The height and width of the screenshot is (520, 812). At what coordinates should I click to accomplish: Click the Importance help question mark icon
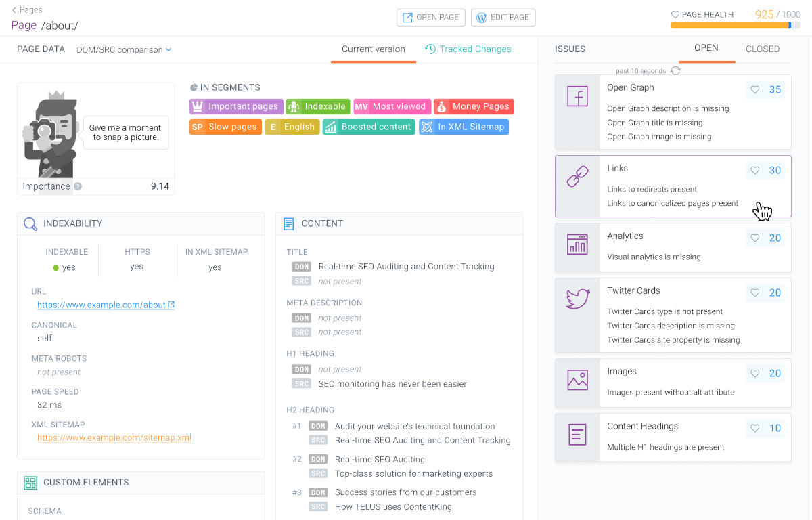point(78,186)
